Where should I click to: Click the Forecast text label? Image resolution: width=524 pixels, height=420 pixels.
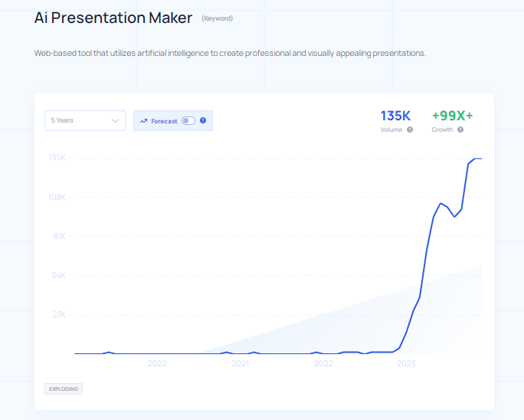(x=164, y=121)
